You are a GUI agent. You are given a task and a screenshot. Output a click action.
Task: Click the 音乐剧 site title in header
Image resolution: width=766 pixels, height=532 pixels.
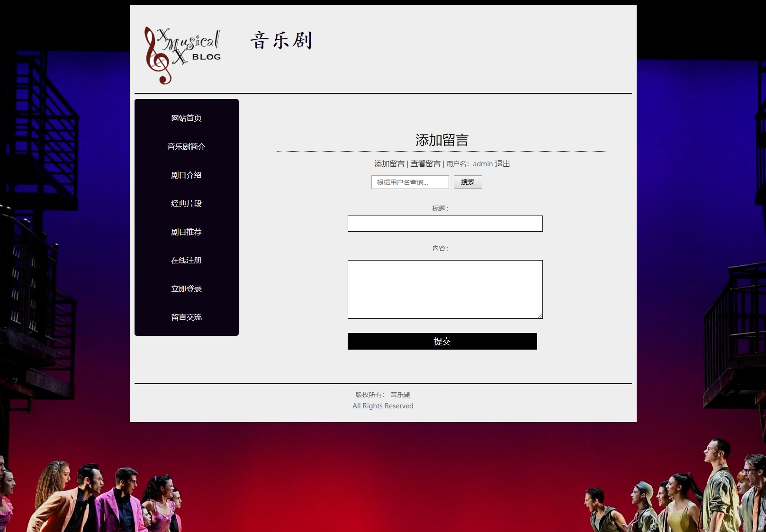pos(281,41)
